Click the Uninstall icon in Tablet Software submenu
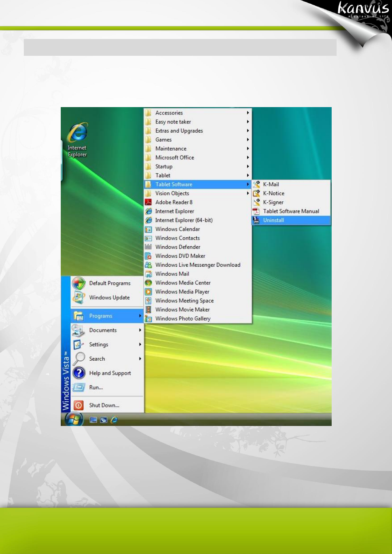 click(256, 220)
